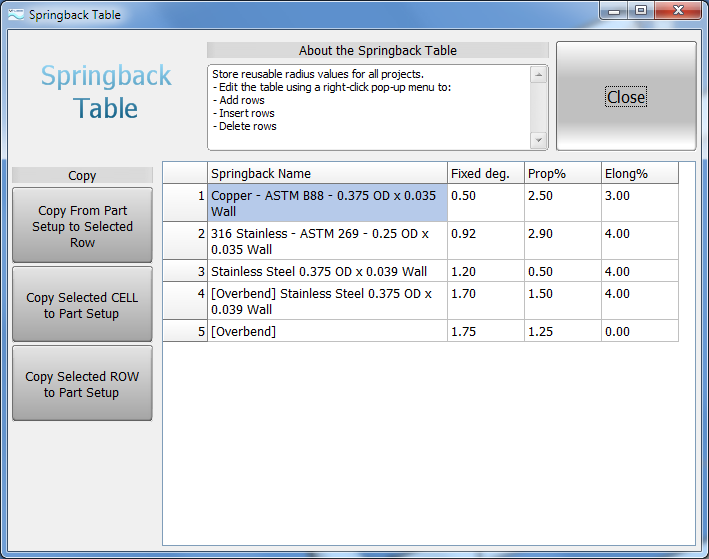Select row 3 Stainless Steel name cell
709x559 pixels.
[x=327, y=271]
